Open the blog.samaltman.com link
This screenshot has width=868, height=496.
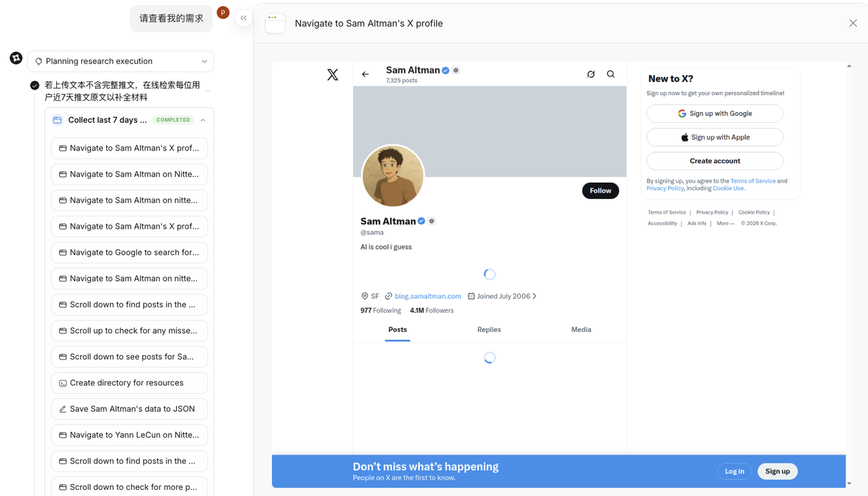coord(427,296)
